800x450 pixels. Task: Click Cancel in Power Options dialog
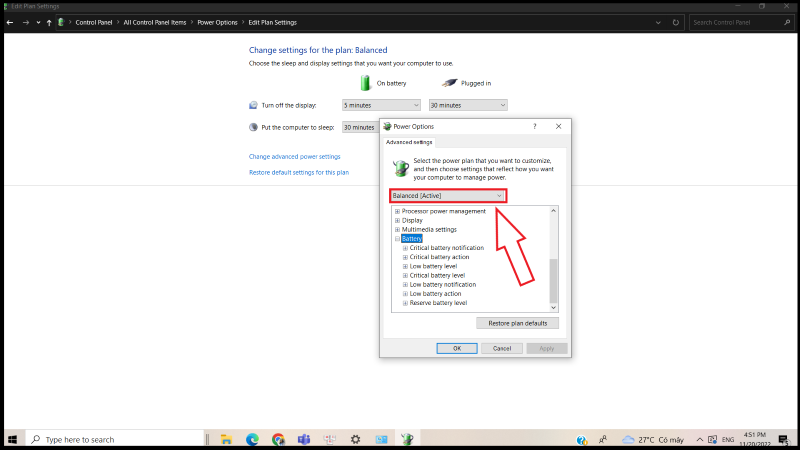click(x=502, y=348)
